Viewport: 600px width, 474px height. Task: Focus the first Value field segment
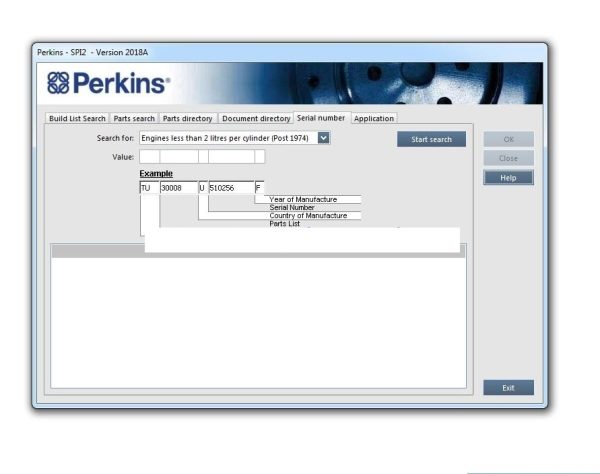150,157
